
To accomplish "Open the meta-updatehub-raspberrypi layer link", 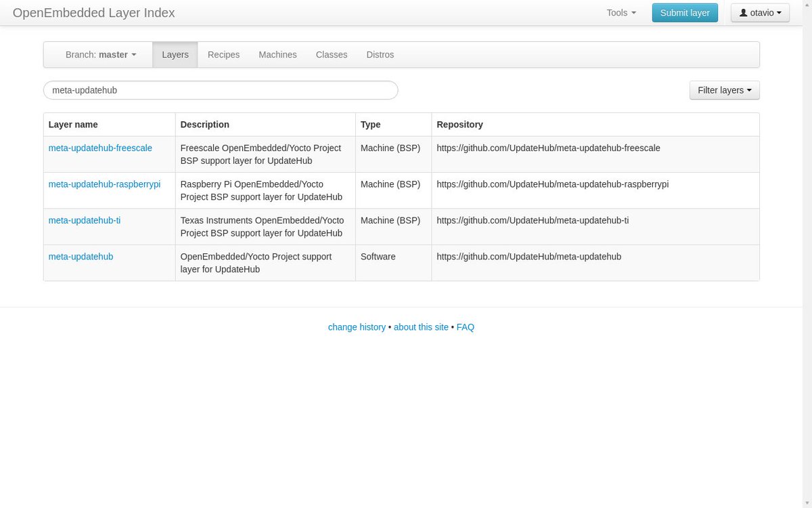I will pos(105,184).
